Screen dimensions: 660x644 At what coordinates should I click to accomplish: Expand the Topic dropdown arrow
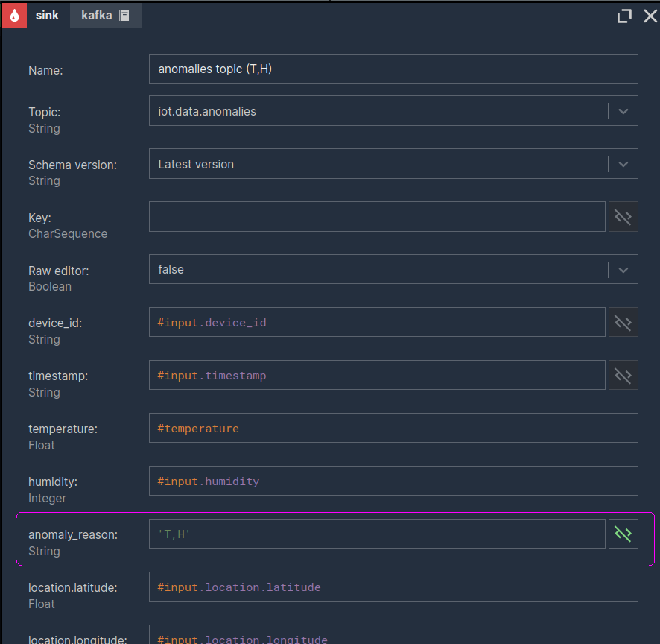[x=623, y=111]
